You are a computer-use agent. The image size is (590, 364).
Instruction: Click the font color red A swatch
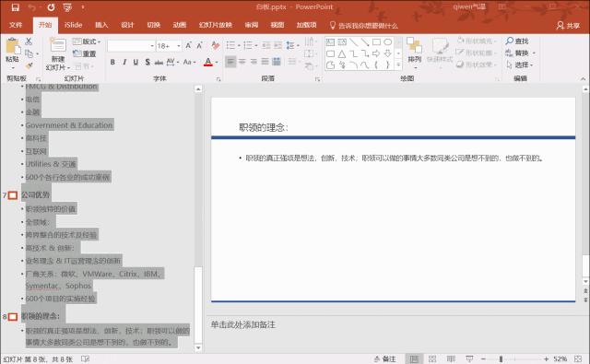tap(208, 62)
